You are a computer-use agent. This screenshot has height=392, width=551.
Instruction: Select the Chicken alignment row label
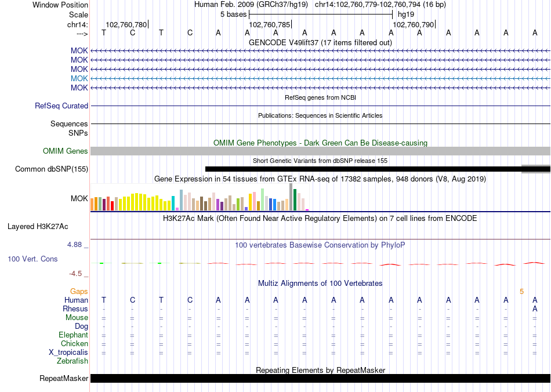[74, 343]
